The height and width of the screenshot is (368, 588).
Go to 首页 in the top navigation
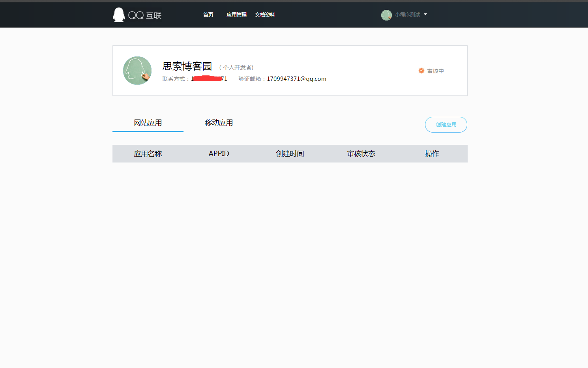pos(208,15)
